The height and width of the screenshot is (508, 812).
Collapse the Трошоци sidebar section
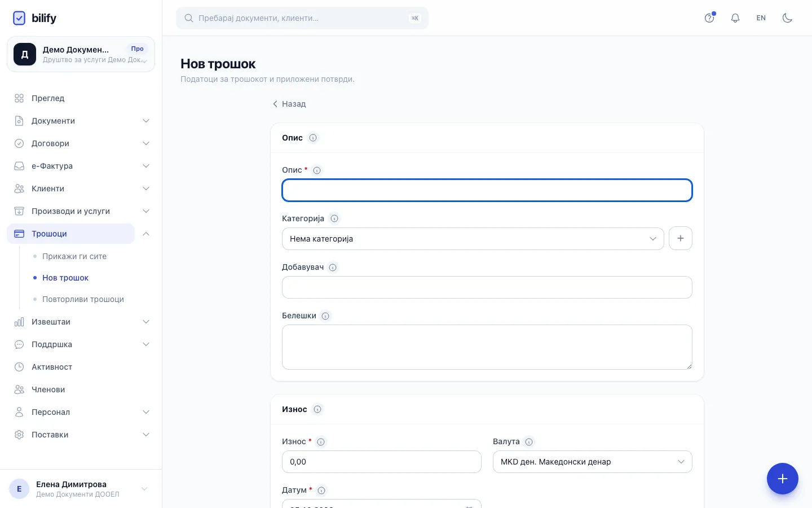coord(146,234)
